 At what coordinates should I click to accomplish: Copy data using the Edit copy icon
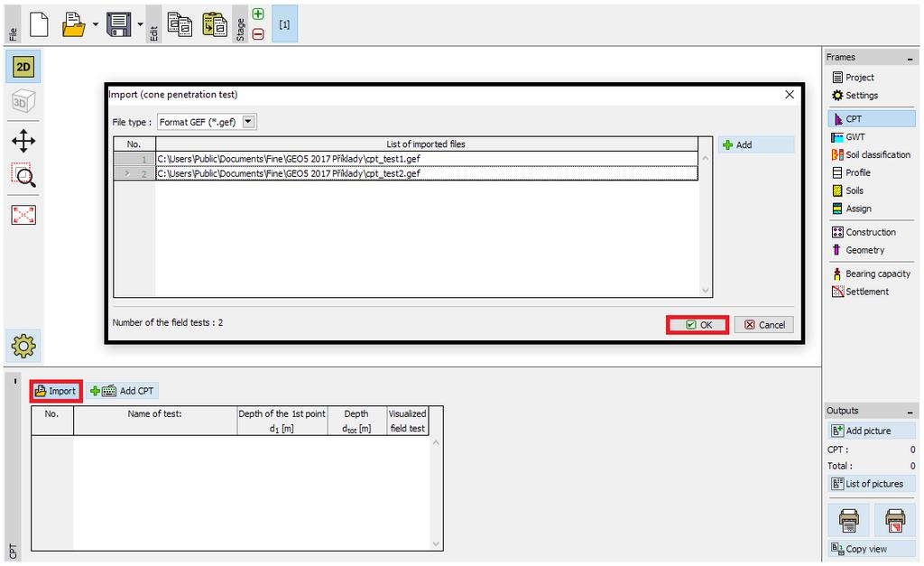(x=180, y=24)
